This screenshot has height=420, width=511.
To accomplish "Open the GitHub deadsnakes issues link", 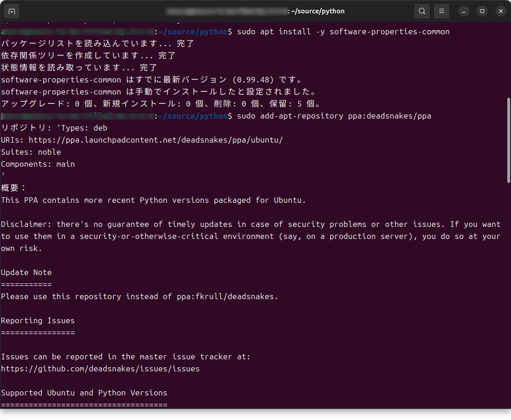I will (x=100, y=369).
